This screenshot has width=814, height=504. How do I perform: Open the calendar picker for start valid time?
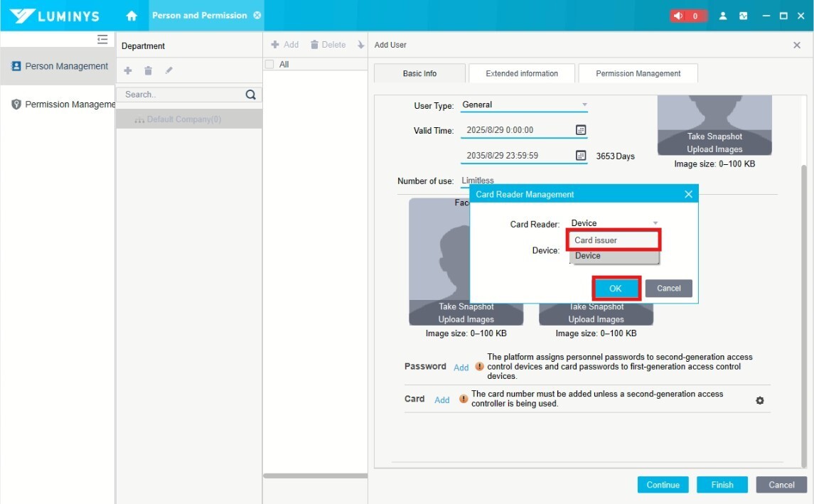(x=580, y=130)
